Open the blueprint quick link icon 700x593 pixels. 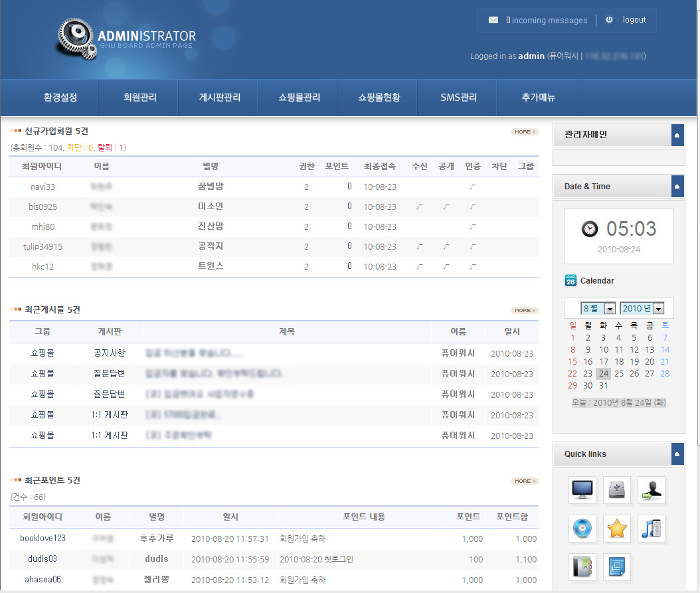pyautogui.click(x=617, y=567)
